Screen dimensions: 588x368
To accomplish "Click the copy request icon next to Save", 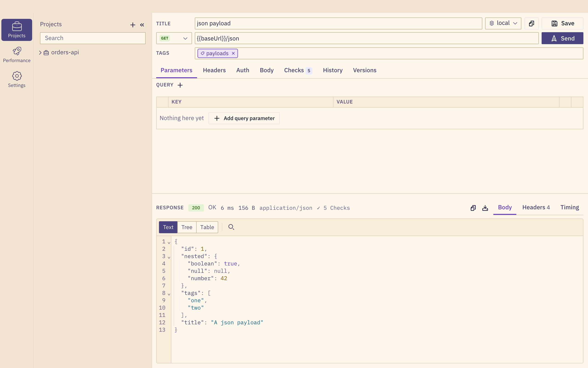I will [531, 23].
